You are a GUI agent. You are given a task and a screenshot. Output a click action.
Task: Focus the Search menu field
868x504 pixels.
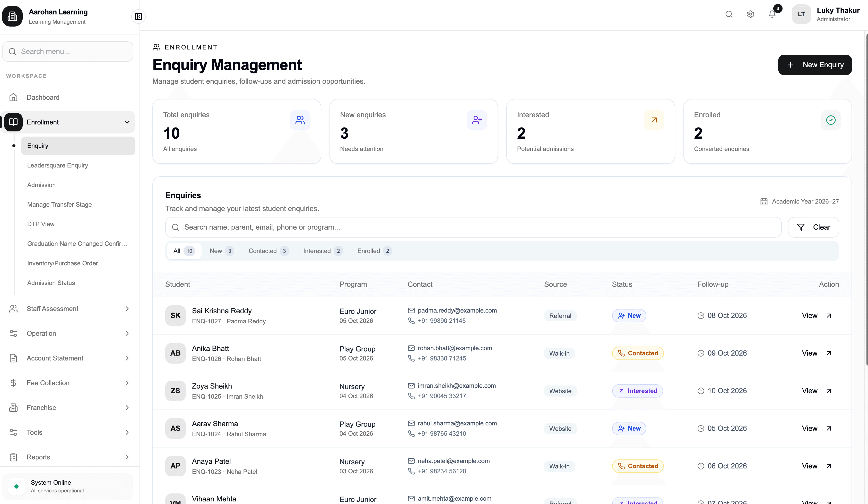tap(68, 52)
